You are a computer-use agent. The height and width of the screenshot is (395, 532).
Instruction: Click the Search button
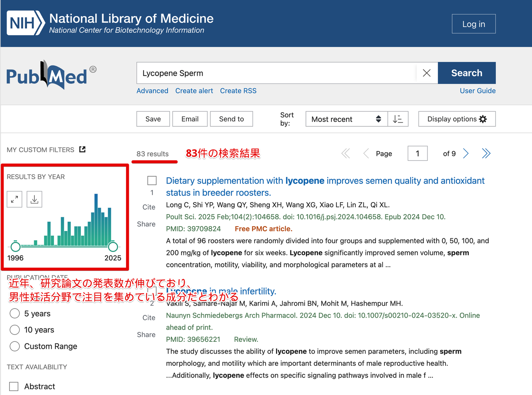(x=467, y=73)
